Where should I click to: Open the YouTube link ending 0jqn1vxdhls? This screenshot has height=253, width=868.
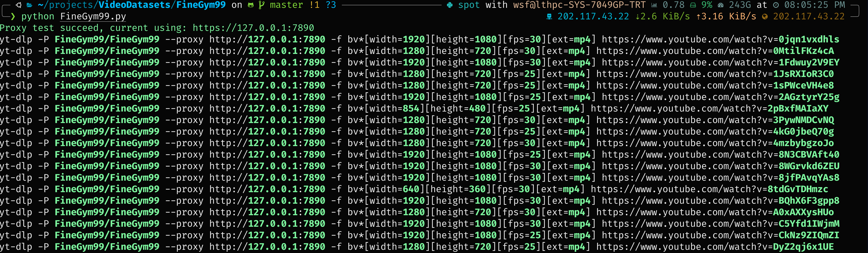click(720, 39)
